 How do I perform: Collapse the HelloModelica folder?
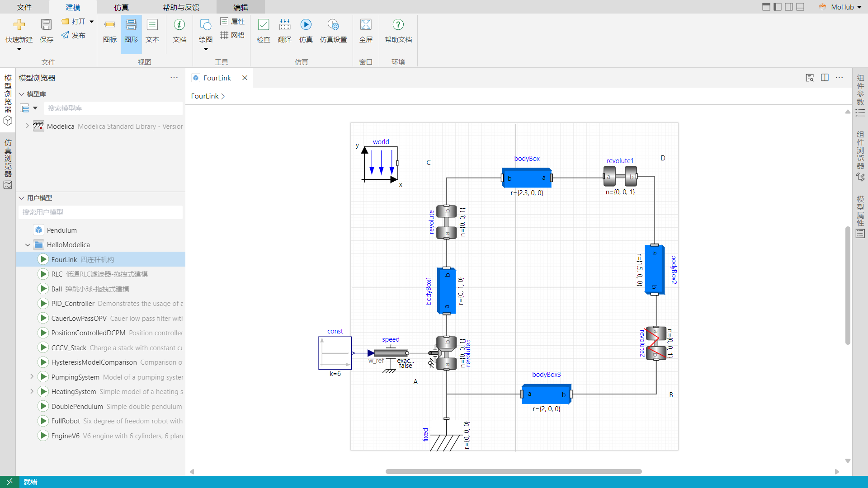click(x=28, y=245)
